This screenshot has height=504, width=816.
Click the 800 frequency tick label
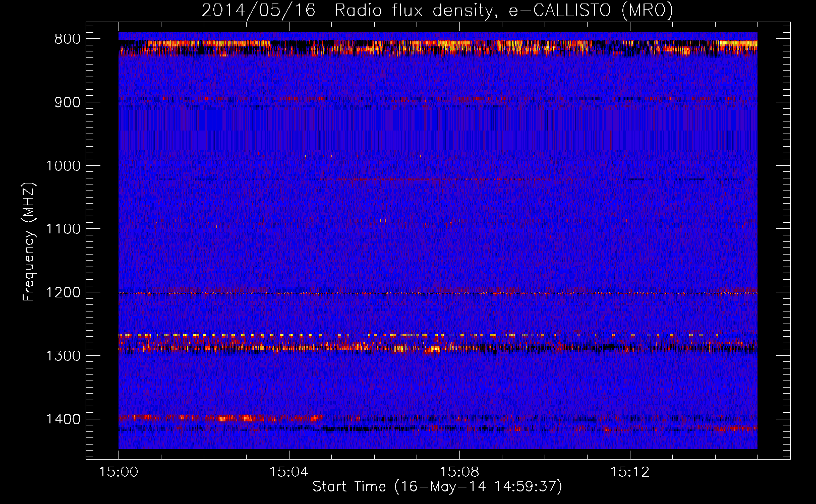click(68, 39)
